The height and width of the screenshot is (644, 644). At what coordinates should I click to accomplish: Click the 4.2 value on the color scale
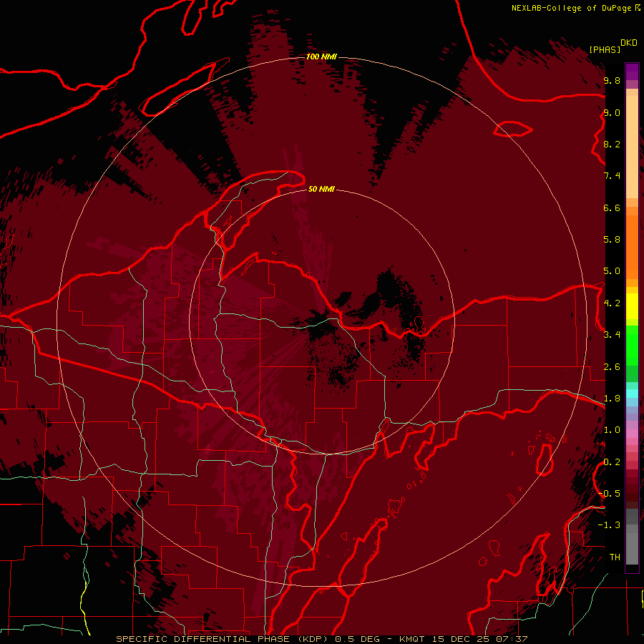click(612, 303)
